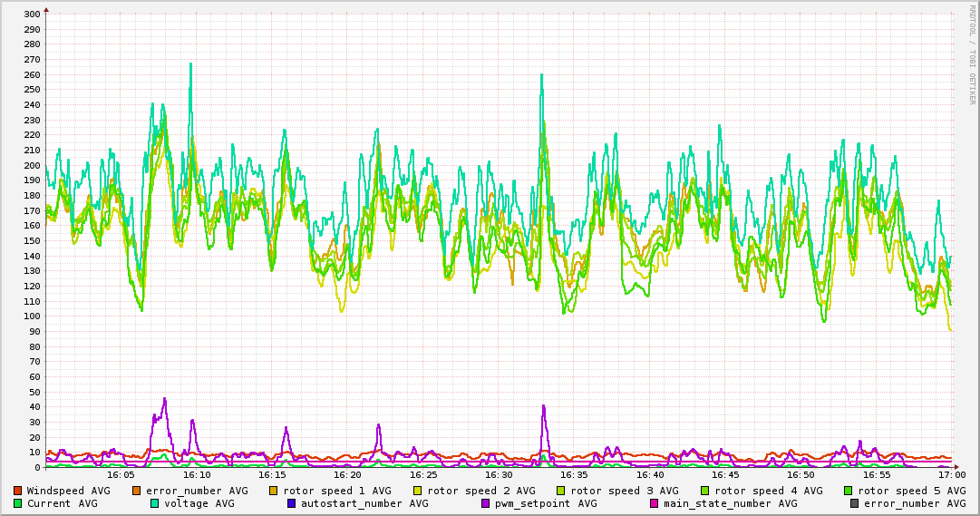Select the 'rotor speed 5 AVG' legend label

tap(912, 492)
